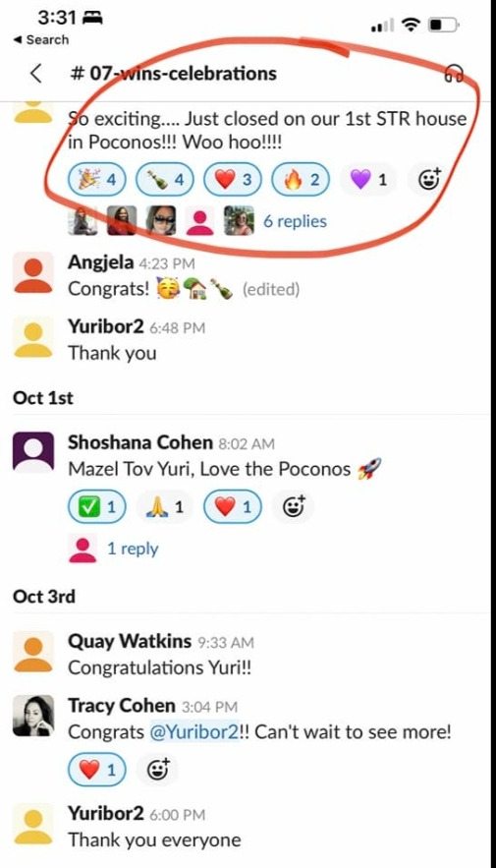View Tracy Cohen's profile photo
The width and height of the screenshot is (496, 868).
(33, 716)
